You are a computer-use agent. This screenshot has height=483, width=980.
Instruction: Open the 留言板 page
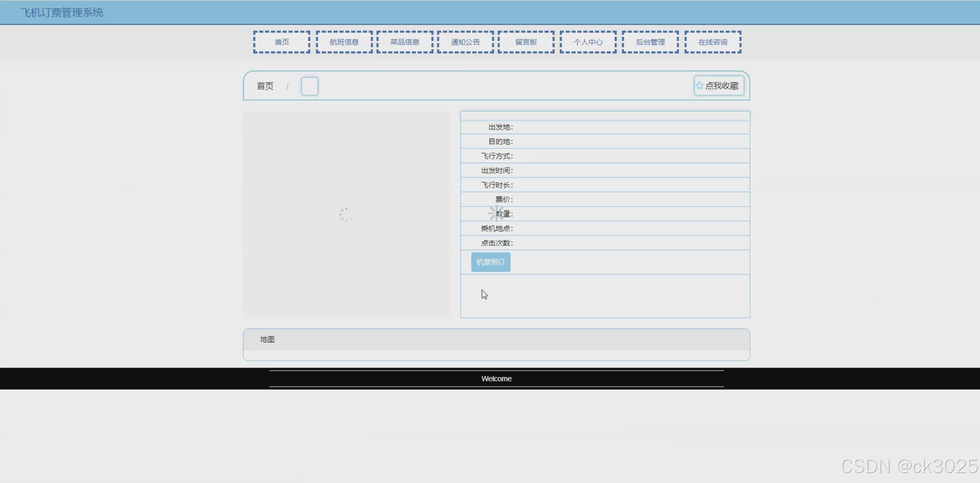[526, 42]
